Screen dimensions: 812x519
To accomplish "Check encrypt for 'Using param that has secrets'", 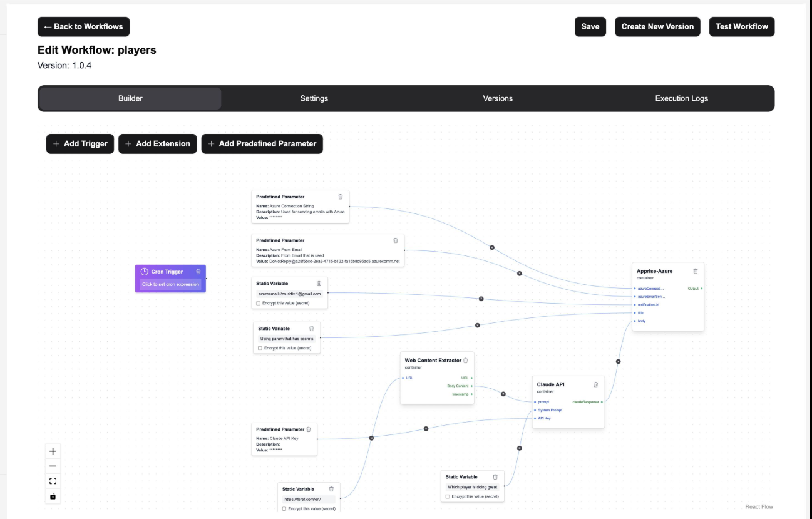I will 260,348.
